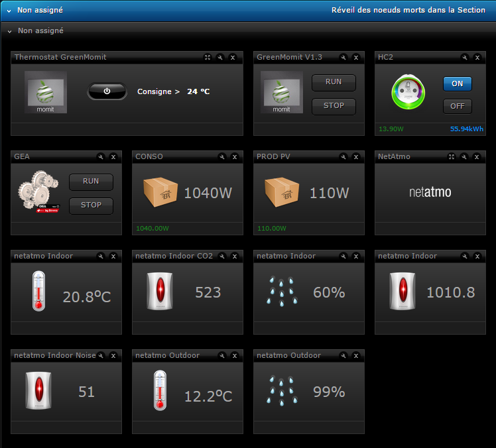Open wrench settings of NetAtmo widget
This screenshot has width=496, height=448.
(464, 157)
